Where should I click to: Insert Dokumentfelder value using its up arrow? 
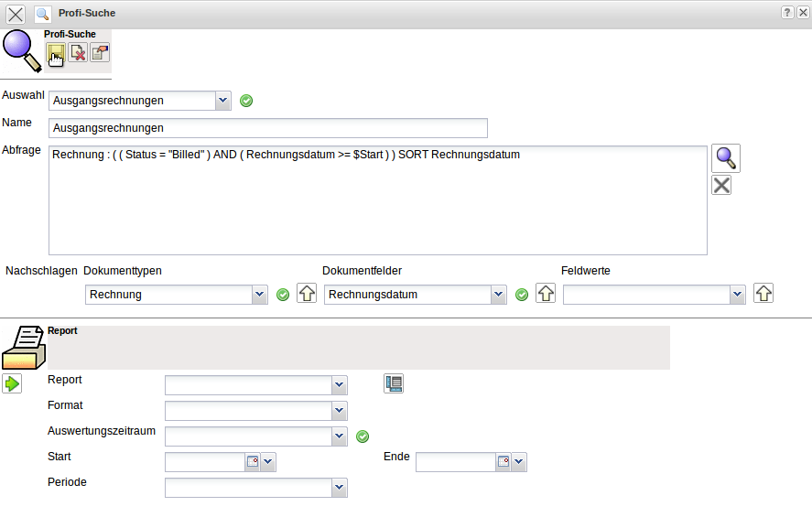click(546, 294)
